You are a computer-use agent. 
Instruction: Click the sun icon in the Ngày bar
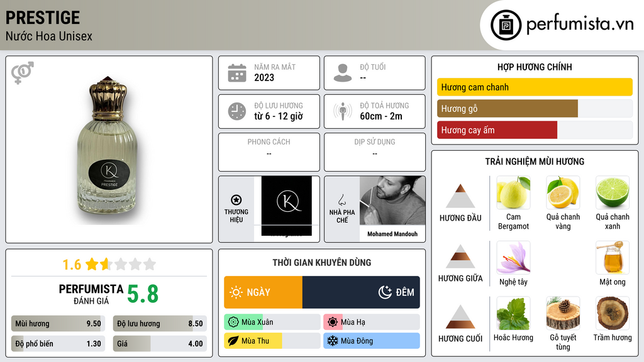pyautogui.click(x=236, y=292)
